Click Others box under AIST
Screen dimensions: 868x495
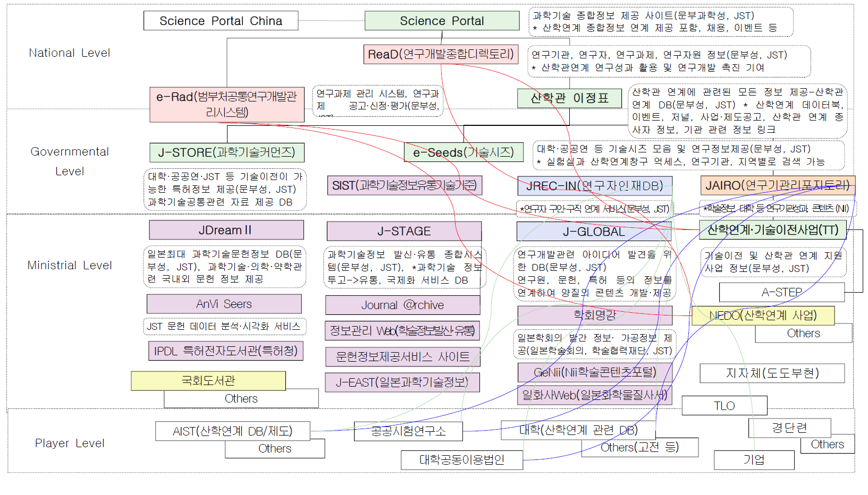coord(275,449)
